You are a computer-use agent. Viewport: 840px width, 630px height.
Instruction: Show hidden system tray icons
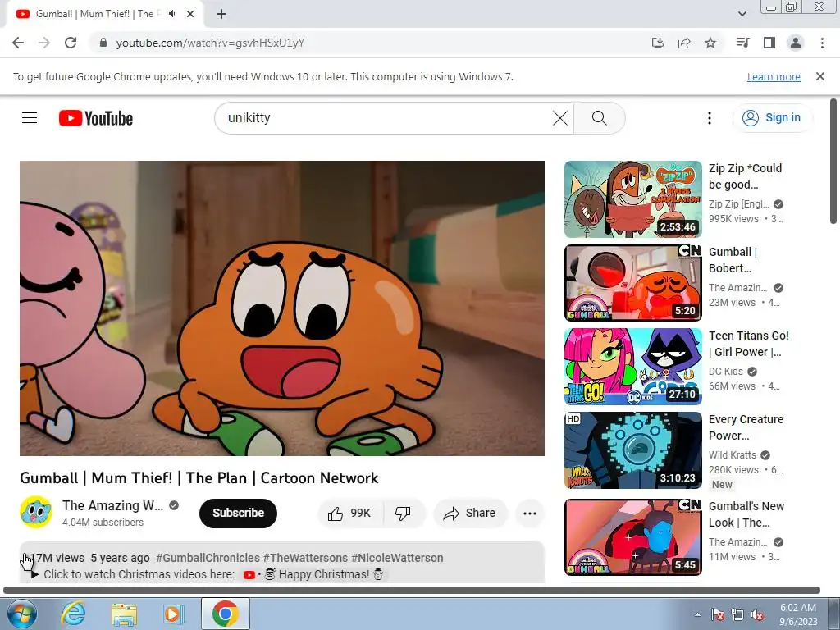[x=697, y=614]
